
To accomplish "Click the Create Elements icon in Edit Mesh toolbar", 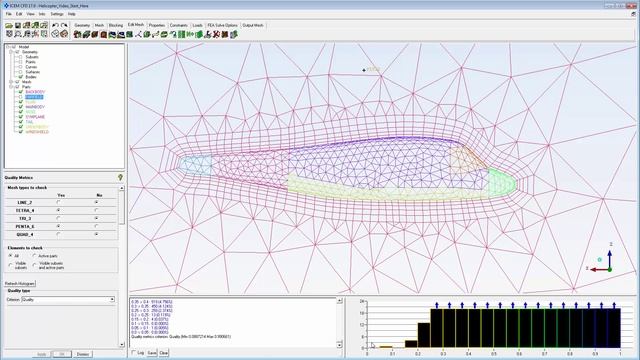I will click(x=77, y=35).
